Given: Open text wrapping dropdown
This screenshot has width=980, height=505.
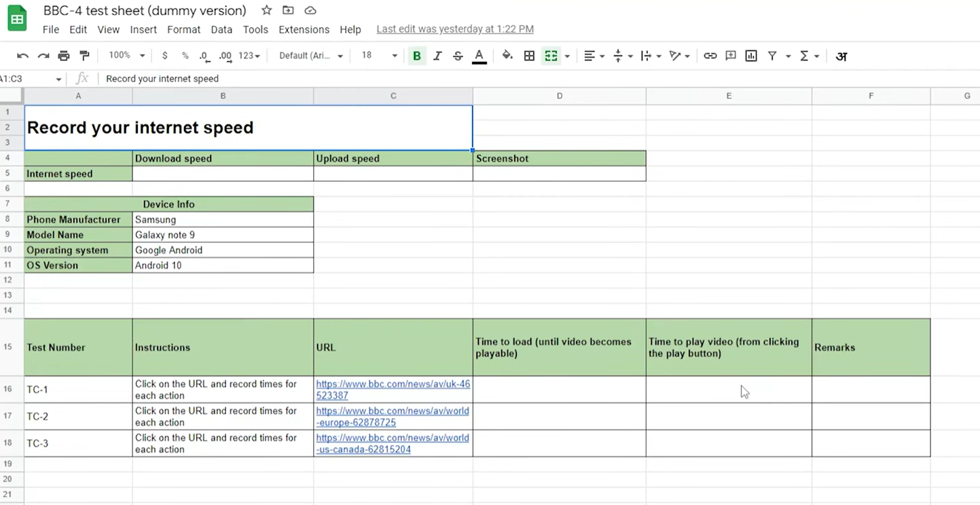Looking at the screenshot, I should pos(651,56).
